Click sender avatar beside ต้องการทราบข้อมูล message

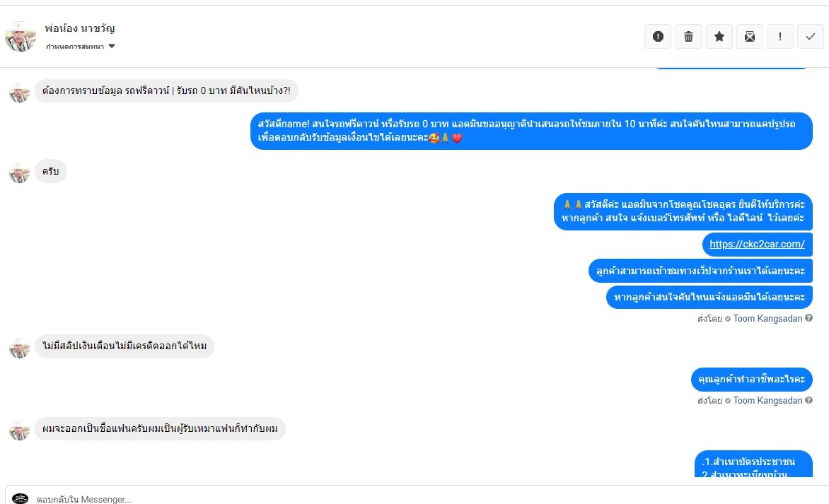point(19,91)
